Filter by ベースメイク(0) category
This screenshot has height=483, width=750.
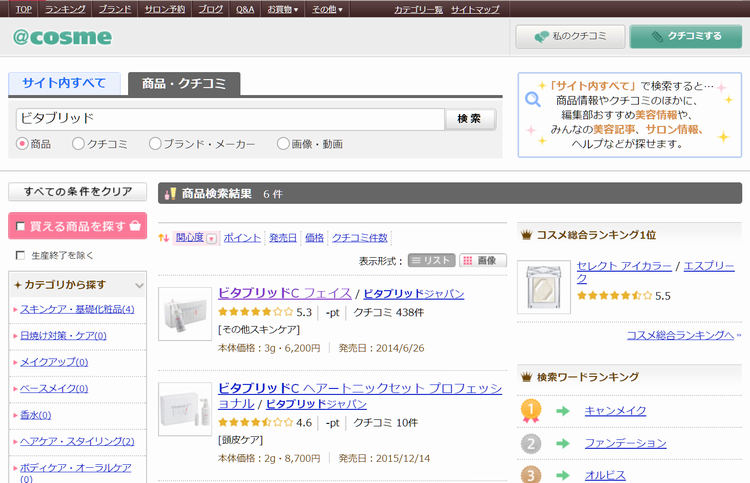click(x=54, y=388)
